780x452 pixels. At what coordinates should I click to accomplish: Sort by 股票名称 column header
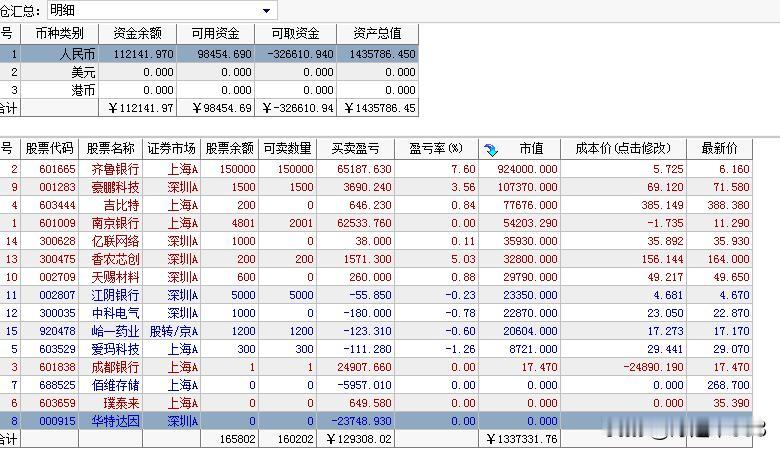(110, 149)
